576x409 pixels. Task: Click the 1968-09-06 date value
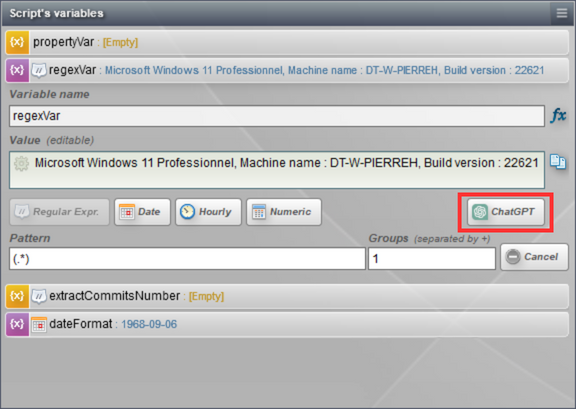[x=149, y=324]
